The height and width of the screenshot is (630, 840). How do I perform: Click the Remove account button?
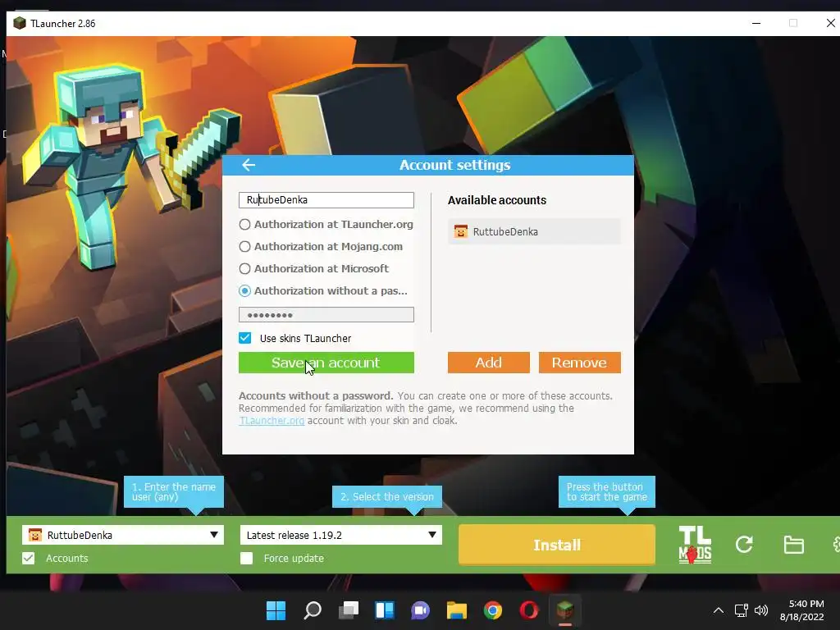click(x=580, y=363)
